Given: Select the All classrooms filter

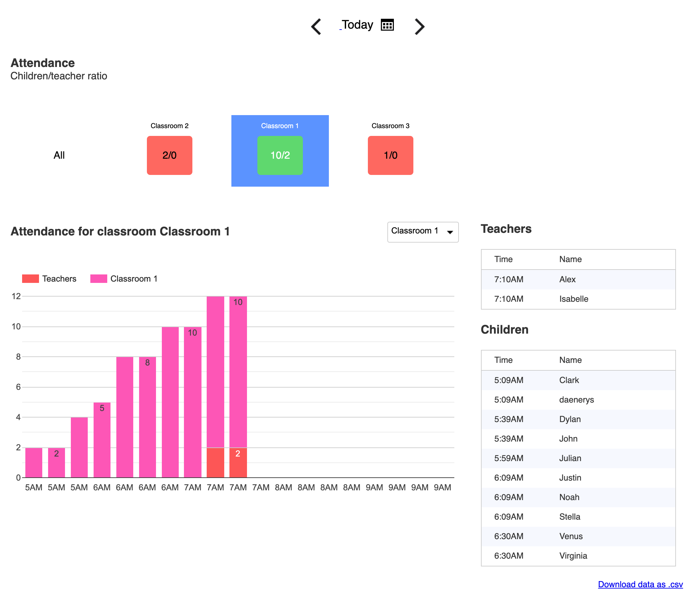Looking at the screenshot, I should 59,155.
